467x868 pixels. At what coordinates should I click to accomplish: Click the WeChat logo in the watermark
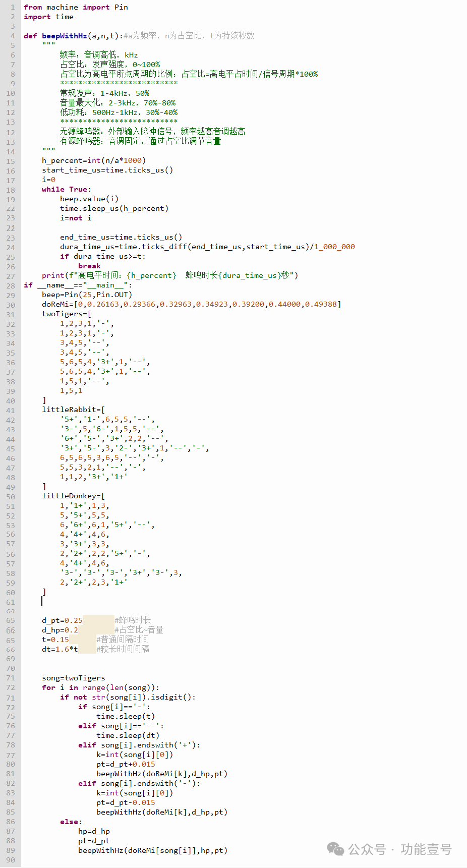pyautogui.click(x=335, y=849)
